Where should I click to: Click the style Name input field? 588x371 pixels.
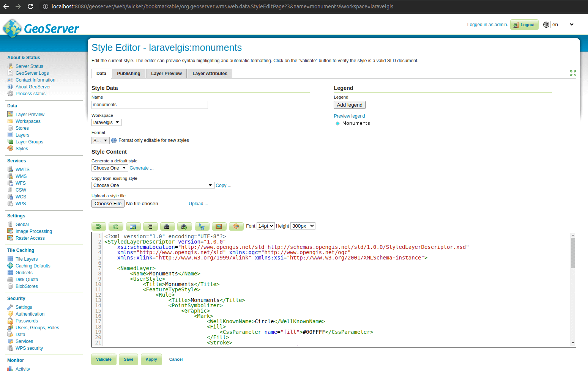coord(150,105)
